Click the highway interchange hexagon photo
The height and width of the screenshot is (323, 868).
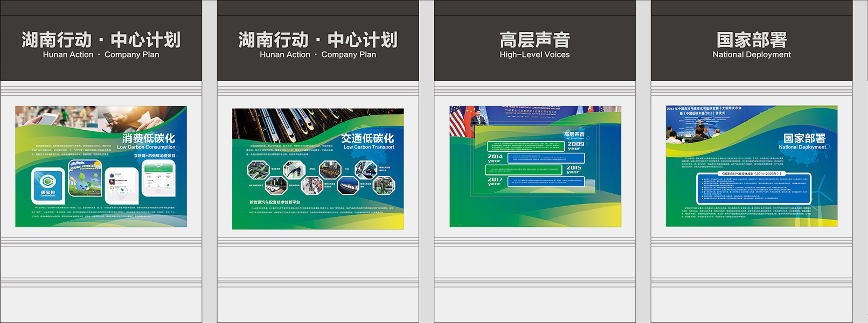tap(258, 170)
